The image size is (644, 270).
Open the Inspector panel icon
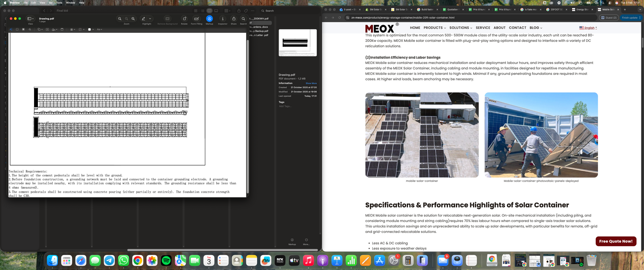(x=223, y=19)
